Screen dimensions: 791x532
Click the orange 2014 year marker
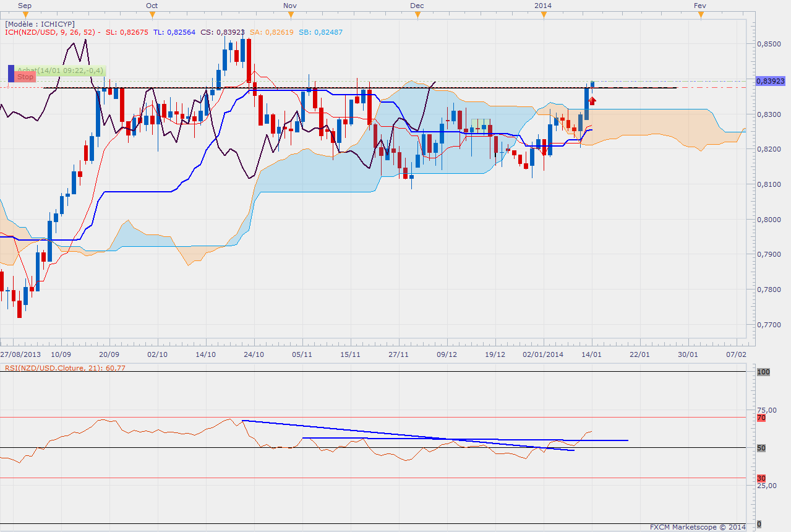[544, 14]
